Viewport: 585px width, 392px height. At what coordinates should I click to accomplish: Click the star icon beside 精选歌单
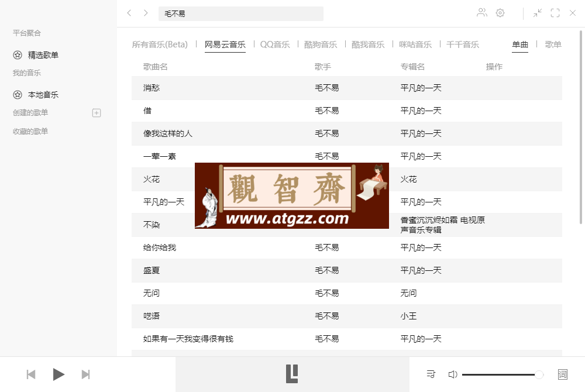coord(18,55)
